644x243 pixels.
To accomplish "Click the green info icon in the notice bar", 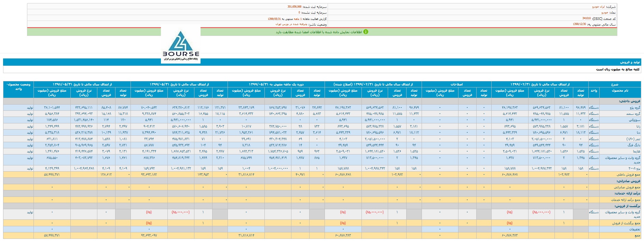I will tap(366, 32).
